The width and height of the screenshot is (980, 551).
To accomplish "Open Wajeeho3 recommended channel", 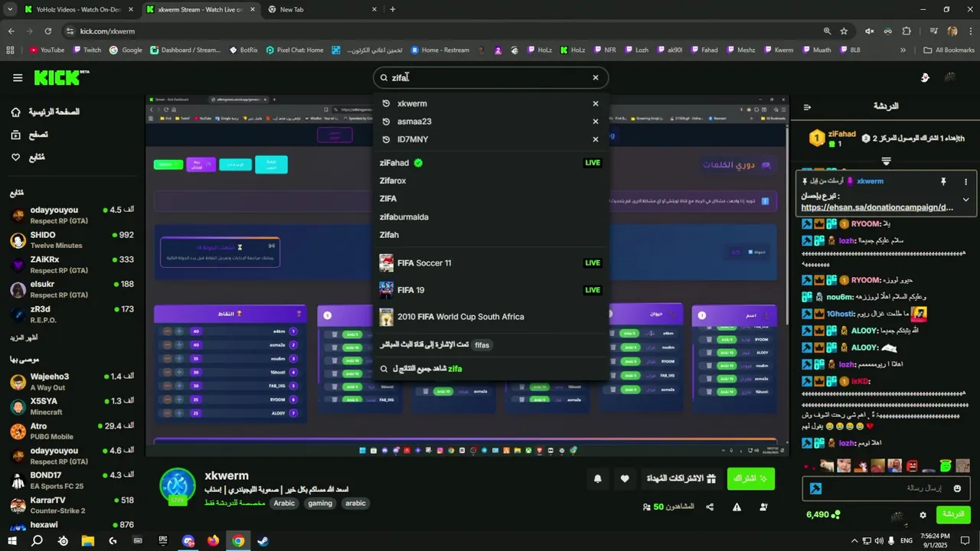I will (x=72, y=382).
